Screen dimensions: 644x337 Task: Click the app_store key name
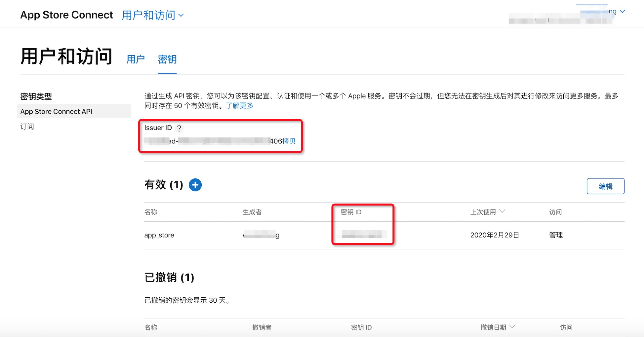coord(159,235)
